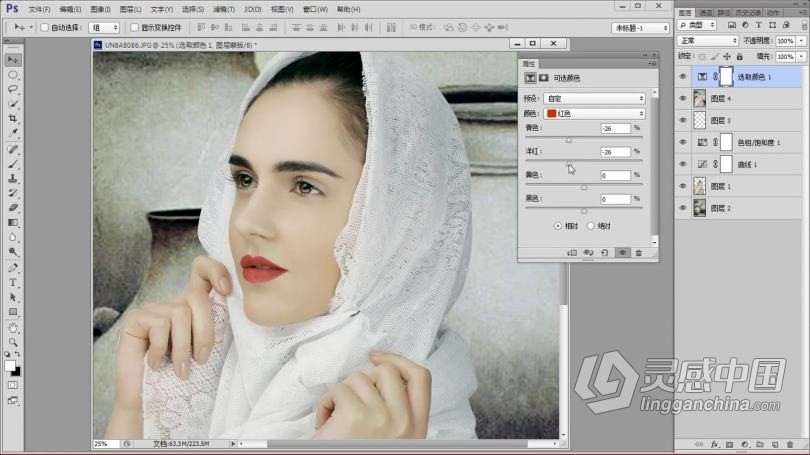This screenshot has width=810, height=455.
Task: Select the Move tool in the toolbox
Action: click(13, 60)
